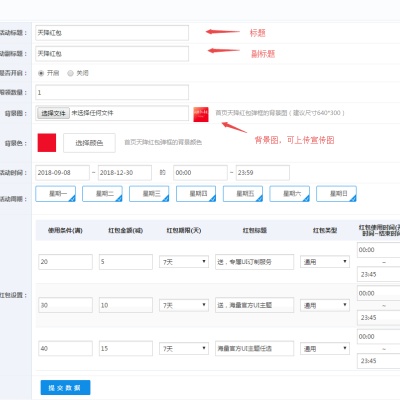Click the second row red packet title field
Viewport: 400px width, 400px height.
click(x=254, y=305)
